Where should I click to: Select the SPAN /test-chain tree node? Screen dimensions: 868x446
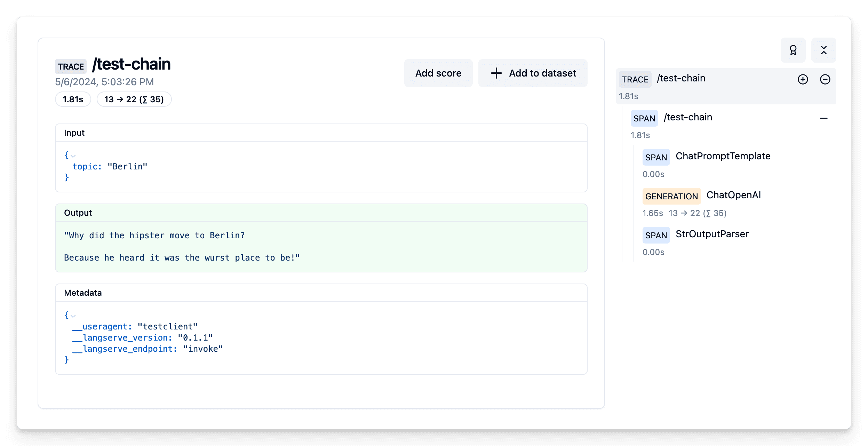point(687,118)
